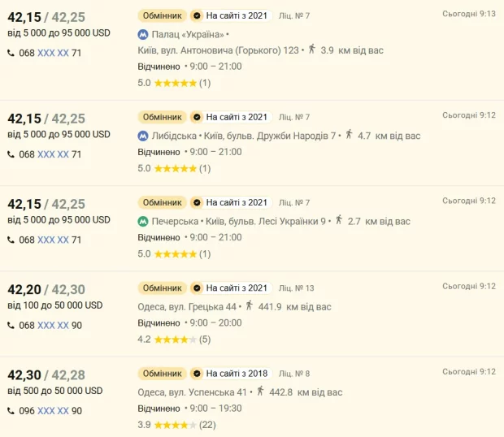Open the star rating 3.9 with 22 reviews

point(174,425)
